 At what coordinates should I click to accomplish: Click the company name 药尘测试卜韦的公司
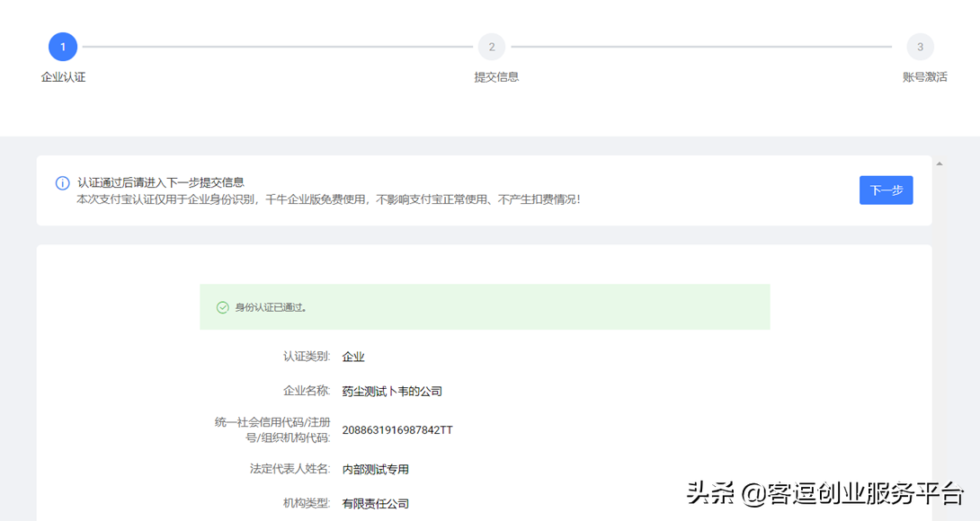pos(394,391)
